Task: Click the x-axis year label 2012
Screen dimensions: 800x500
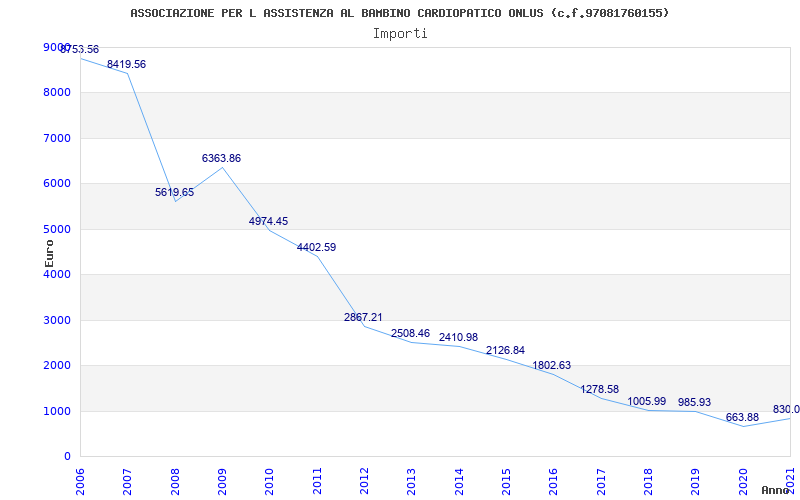Action: pos(364,481)
